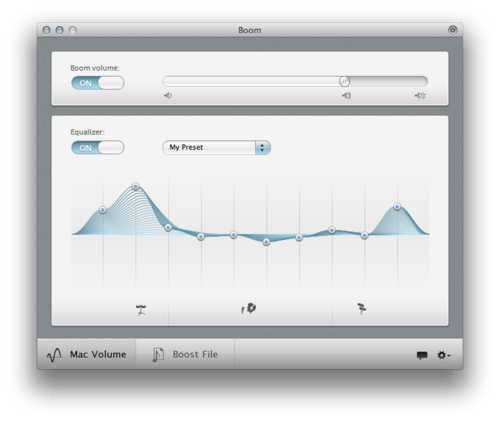Open the gear settings menu
The image size is (500, 421).
[444, 355]
